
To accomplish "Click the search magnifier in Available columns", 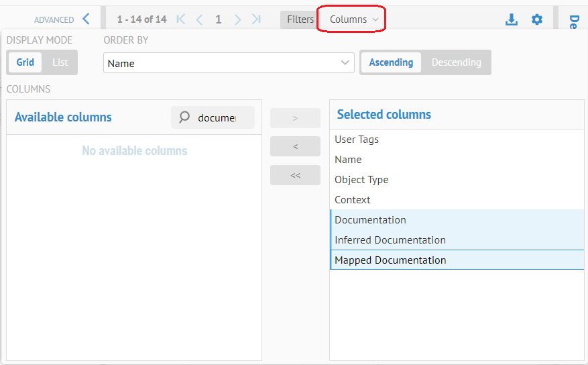I will point(185,117).
